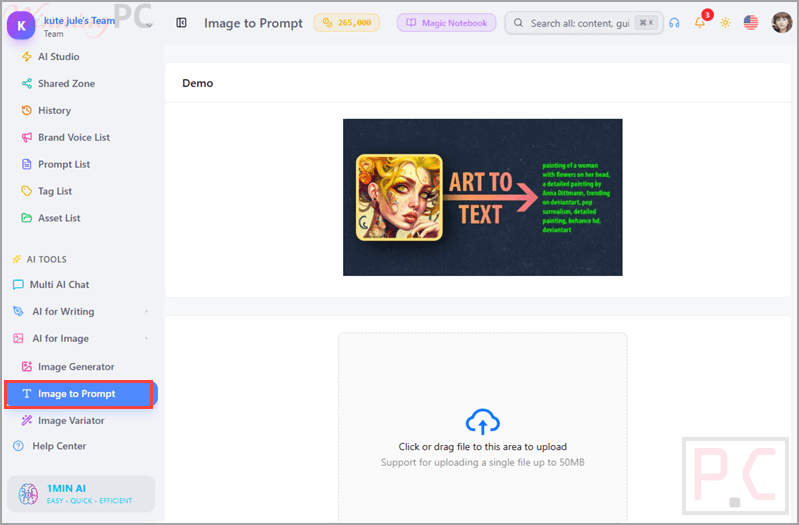Select Image to Prompt in the sidebar

(x=82, y=394)
